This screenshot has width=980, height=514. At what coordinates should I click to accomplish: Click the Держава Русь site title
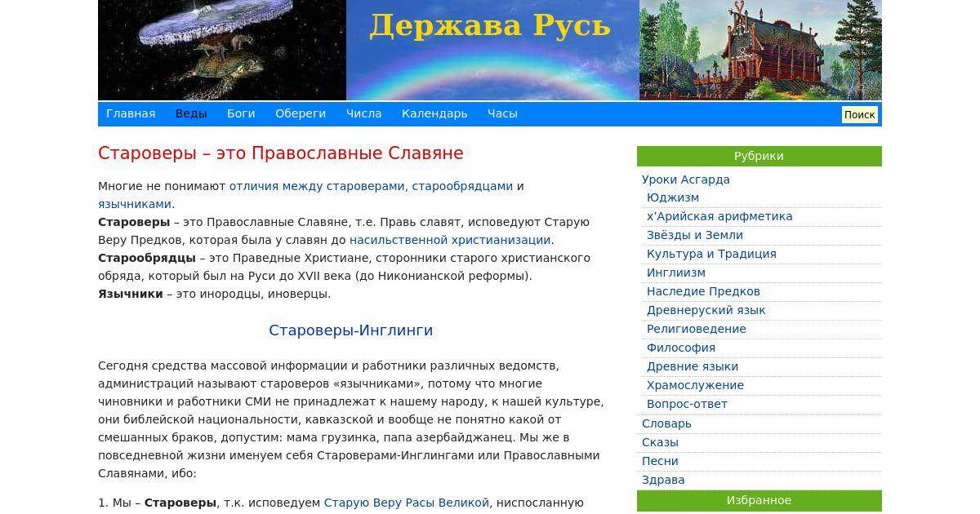coord(490,25)
